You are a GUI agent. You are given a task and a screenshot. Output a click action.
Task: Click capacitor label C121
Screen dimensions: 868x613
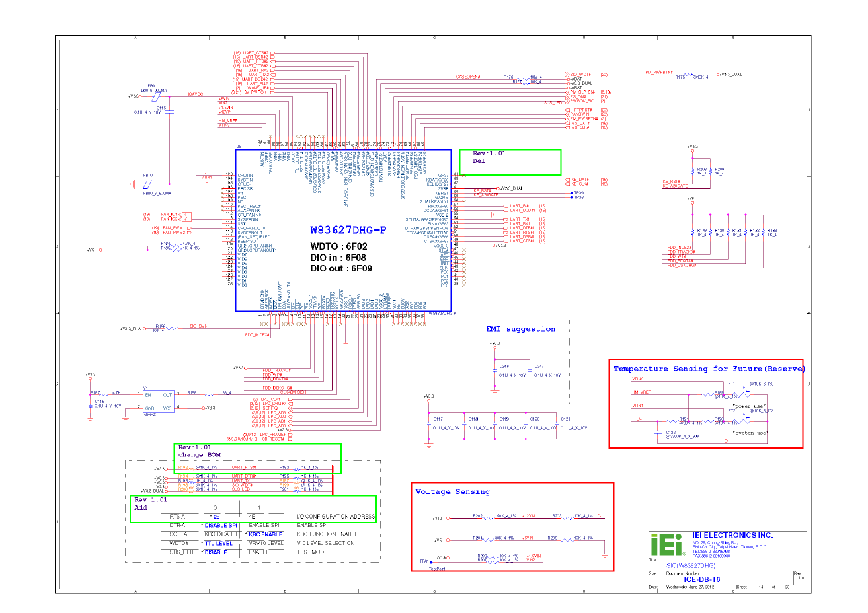tap(566, 419)
